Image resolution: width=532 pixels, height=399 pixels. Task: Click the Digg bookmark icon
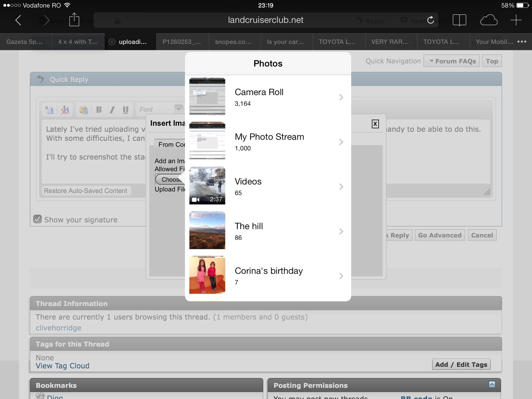[x=40, y=396]
